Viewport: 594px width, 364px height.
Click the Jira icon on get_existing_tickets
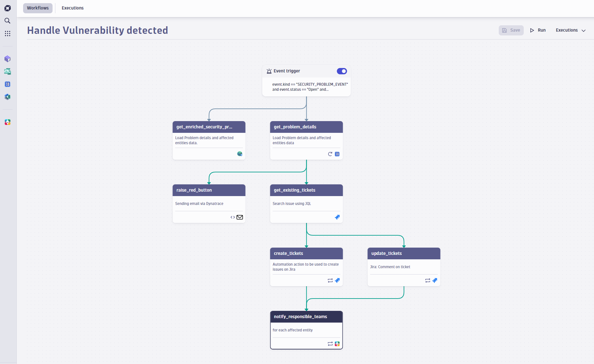pos(337,217)
